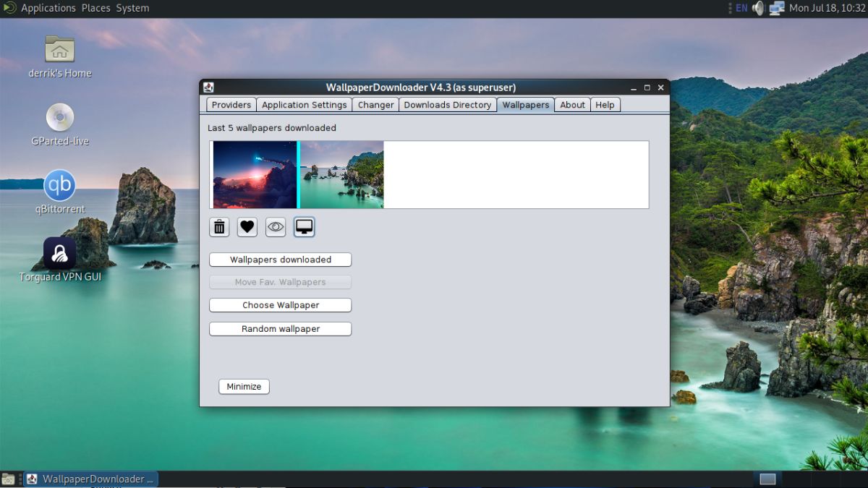
Task: Click the volume icon in the top panel
Action: 757,8
